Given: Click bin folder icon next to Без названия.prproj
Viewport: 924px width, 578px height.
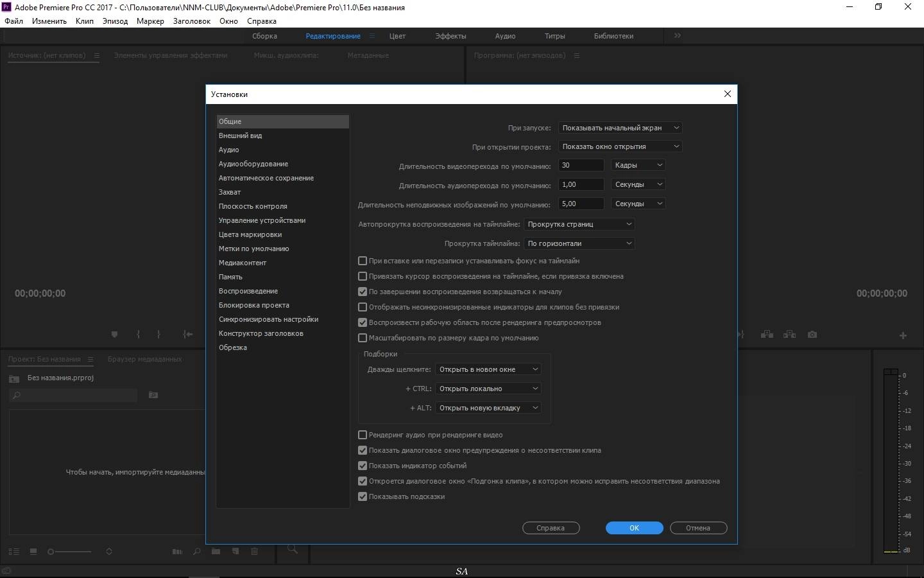Looking at the screenshot, I should click(x=14, y=378).
